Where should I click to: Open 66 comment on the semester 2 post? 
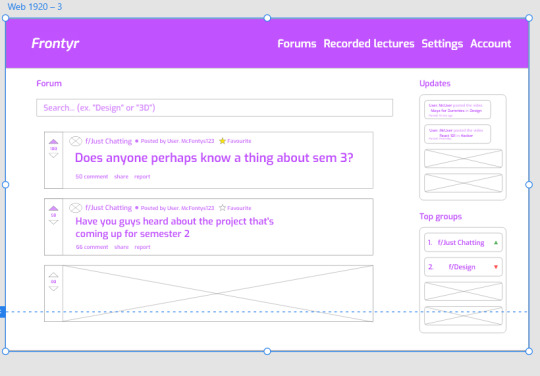pos(92,247)
